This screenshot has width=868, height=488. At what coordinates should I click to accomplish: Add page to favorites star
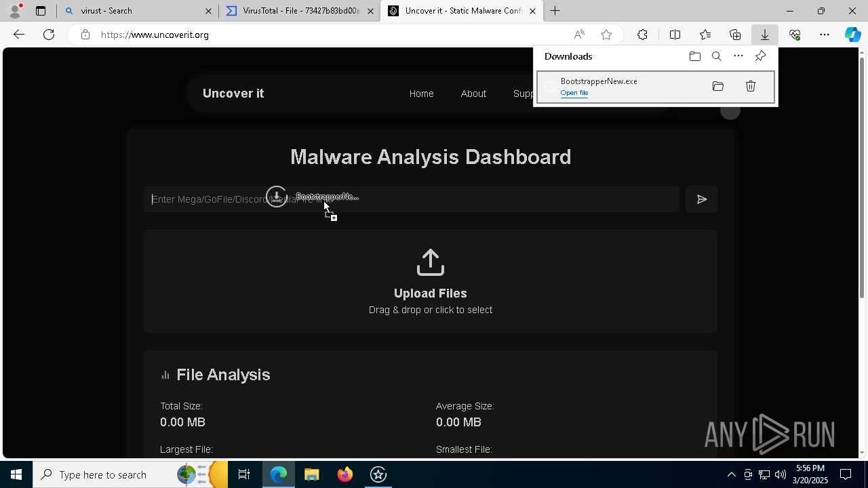click(x=606, y=35)
